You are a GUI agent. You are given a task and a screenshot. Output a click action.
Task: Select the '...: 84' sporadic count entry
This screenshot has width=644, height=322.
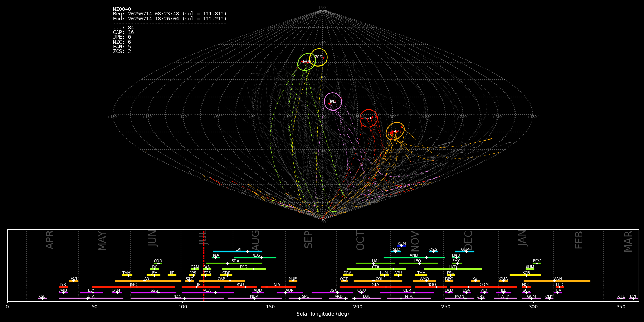pos(123,28)
